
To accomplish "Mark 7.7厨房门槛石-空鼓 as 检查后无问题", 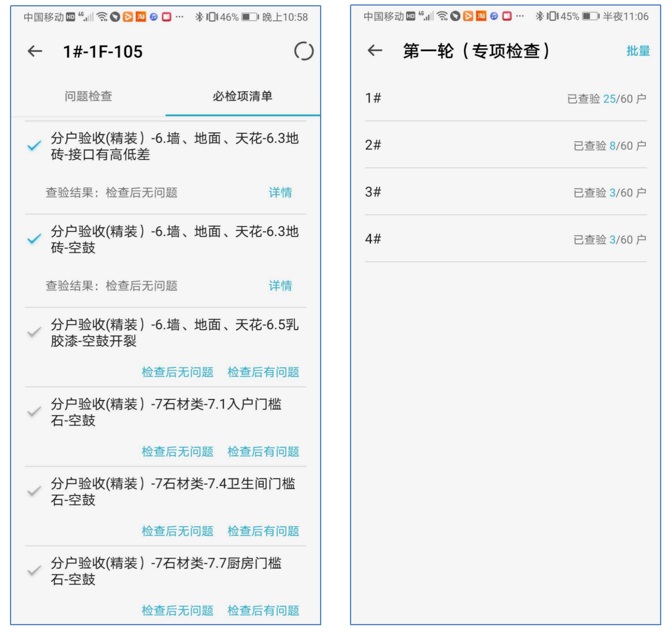I will (178, 610).
